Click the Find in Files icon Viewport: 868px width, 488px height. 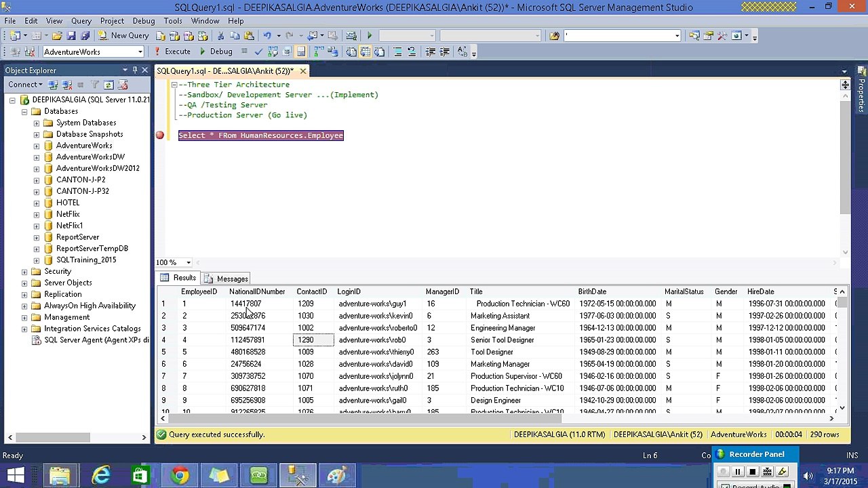point(554,35)
